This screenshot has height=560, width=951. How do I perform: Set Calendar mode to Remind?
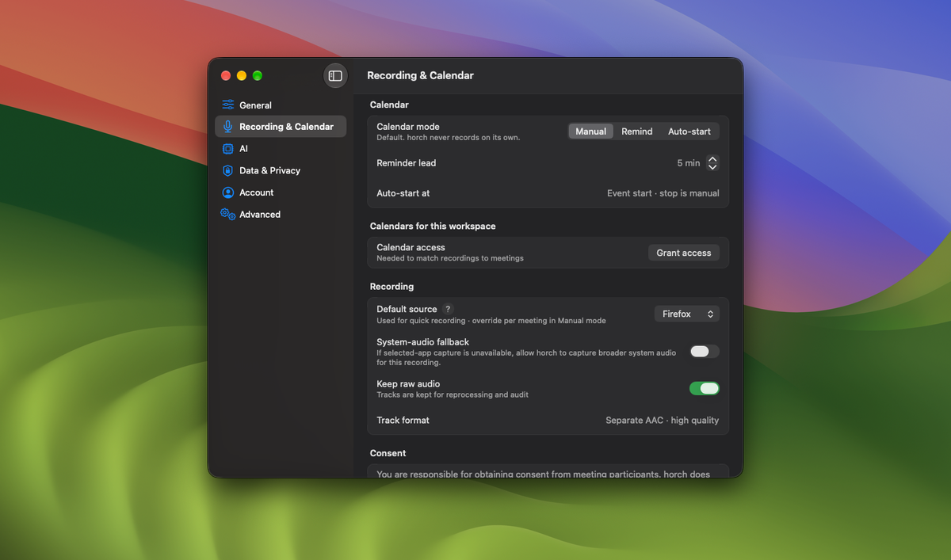(x=637, y=131)
